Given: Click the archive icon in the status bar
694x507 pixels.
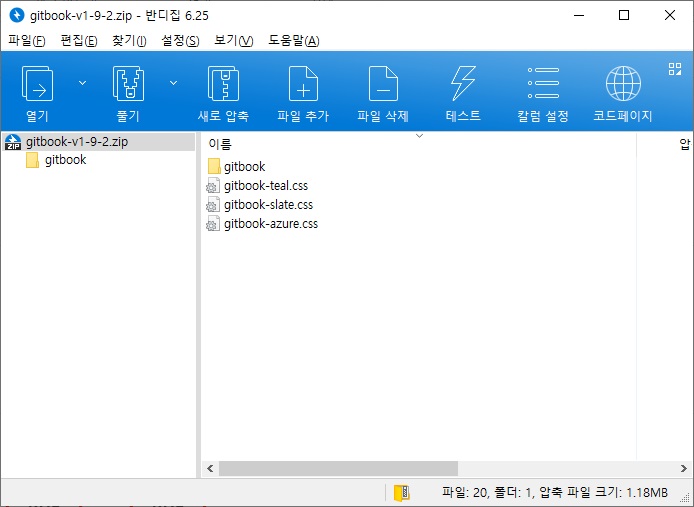Looking at the screenshot, I should point(401,492).
